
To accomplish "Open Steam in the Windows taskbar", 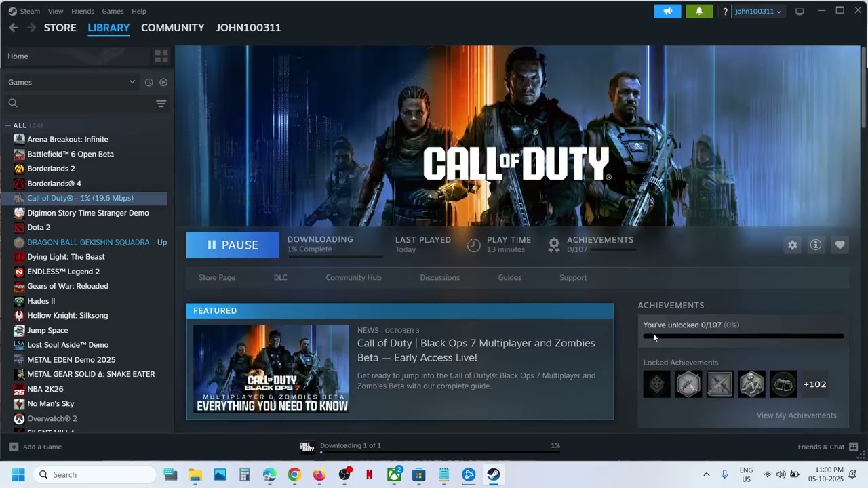I will point(494,474).
